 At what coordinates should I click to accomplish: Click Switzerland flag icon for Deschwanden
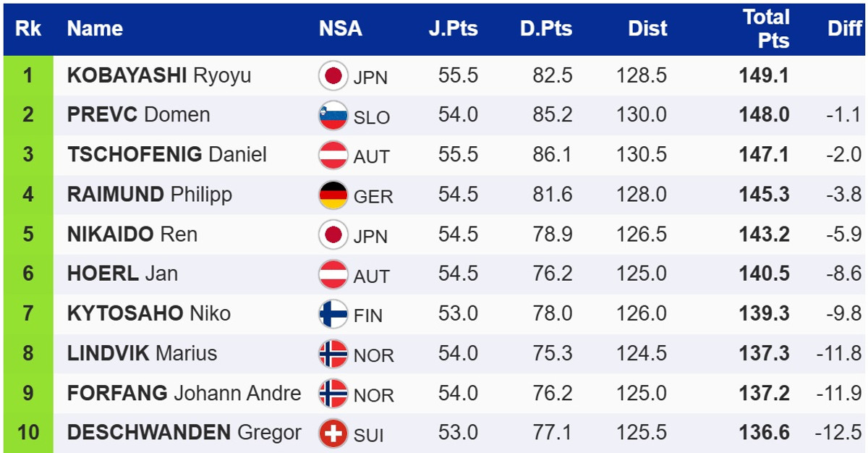coord(333,433)
